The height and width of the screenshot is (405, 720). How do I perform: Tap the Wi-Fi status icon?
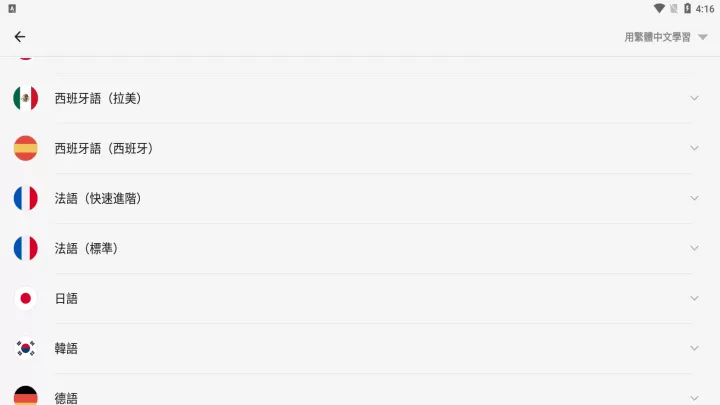[659, 8]
